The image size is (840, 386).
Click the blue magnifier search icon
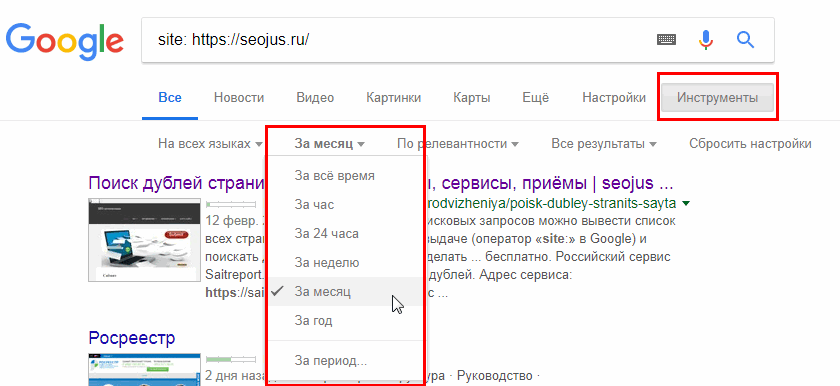click(745, 40)
